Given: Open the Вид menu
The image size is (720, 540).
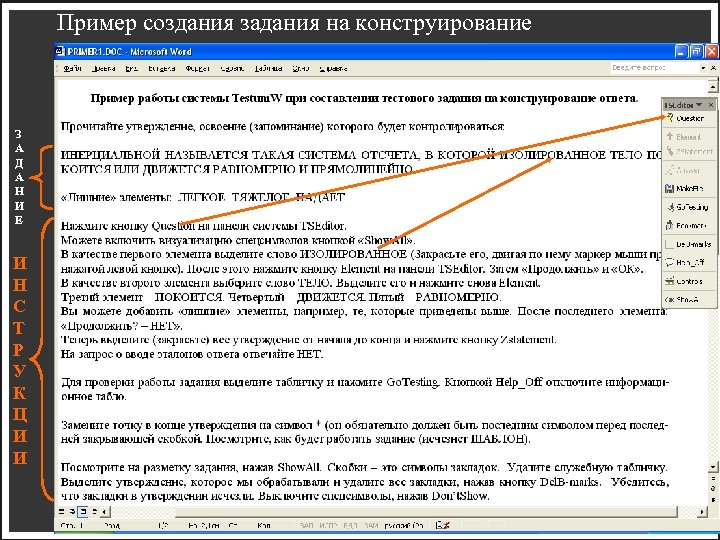Looking at the screenshot, I should coord(131,68).
